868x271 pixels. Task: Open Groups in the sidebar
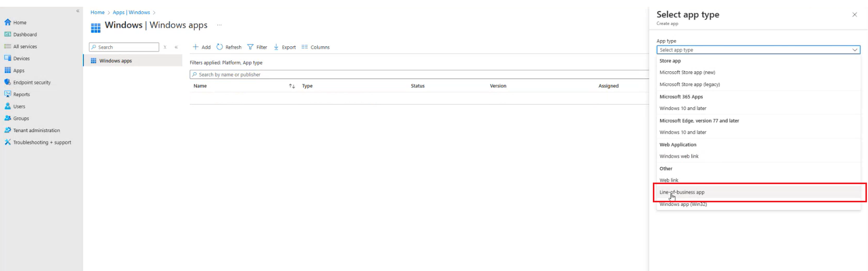point(21,118)
